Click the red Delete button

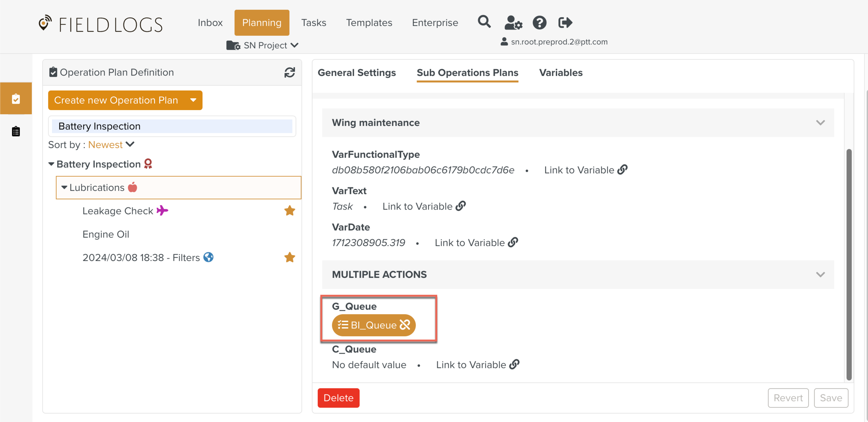(x=338, y=398)
